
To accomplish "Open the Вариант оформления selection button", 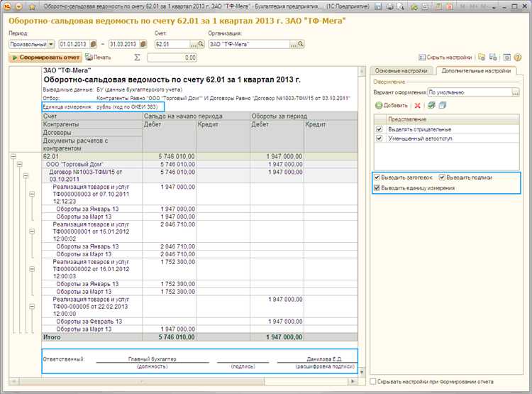I will (516, 92).
